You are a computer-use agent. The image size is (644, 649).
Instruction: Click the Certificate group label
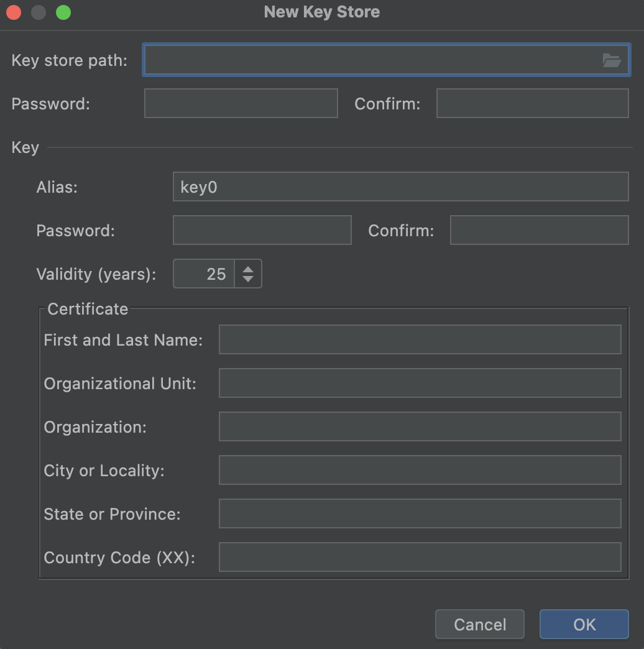point(87,309)
